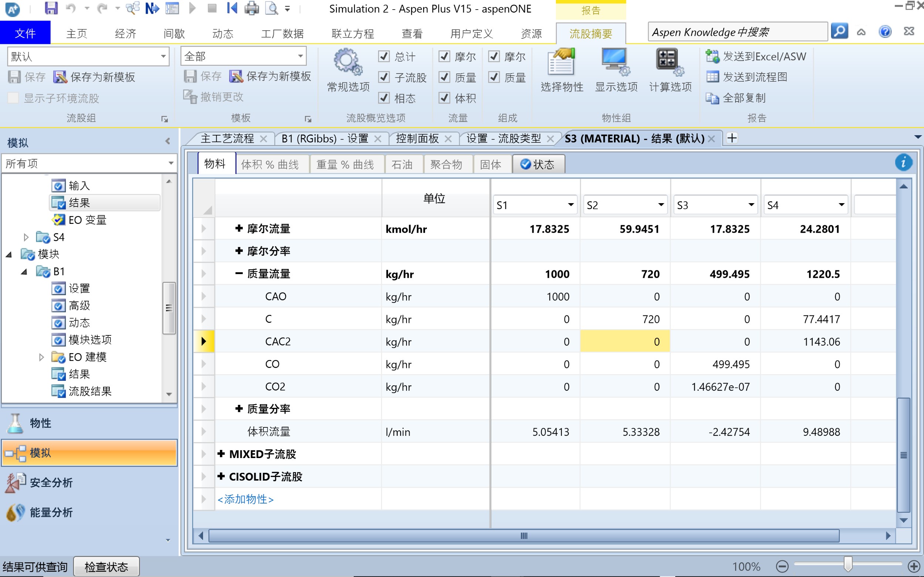This screenshot has width=924, height=577.
Task: Open the S3 stream column dropdown
Action: [751, 205]
